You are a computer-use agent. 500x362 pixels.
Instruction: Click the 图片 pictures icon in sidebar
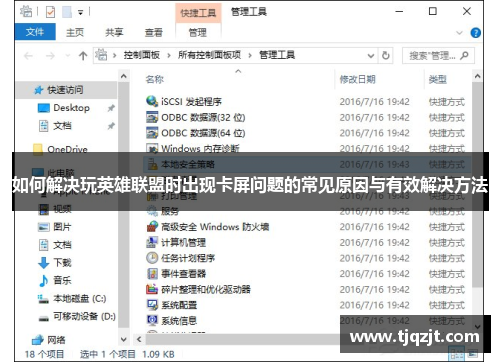(x=44, y=227)
